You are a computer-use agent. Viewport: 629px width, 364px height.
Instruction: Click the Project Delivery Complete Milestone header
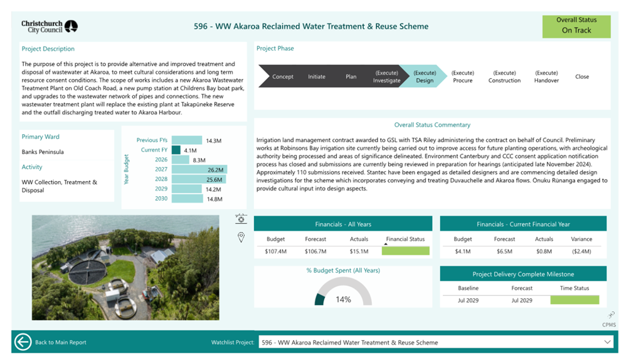(523, 274)
